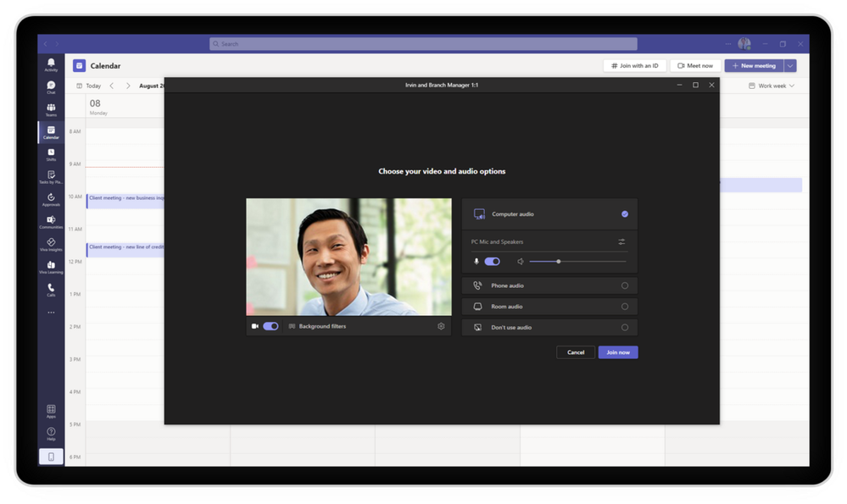This screenshot has width=847, height=504.
Task: Open Viva Insights in sidebar
Action: pos(51,245)
